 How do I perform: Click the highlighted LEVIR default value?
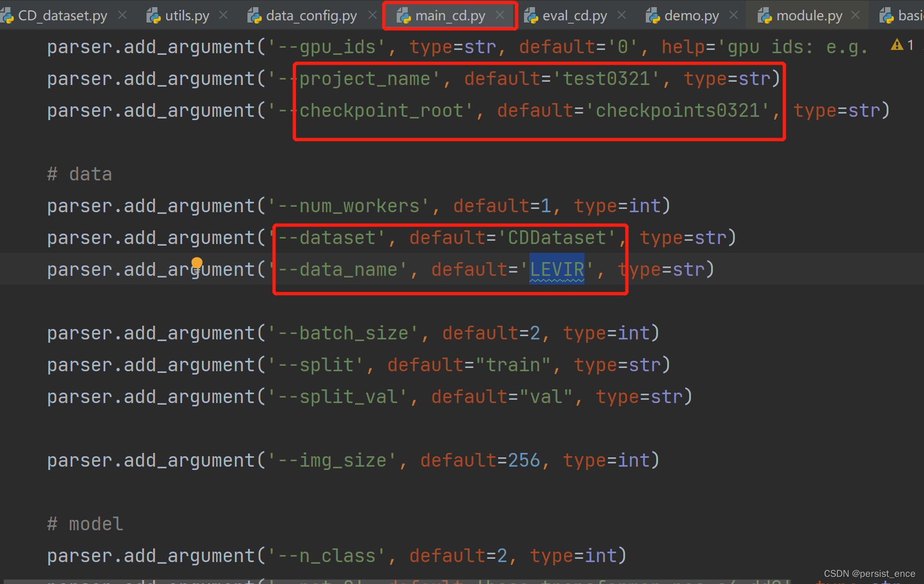point(557,269)
